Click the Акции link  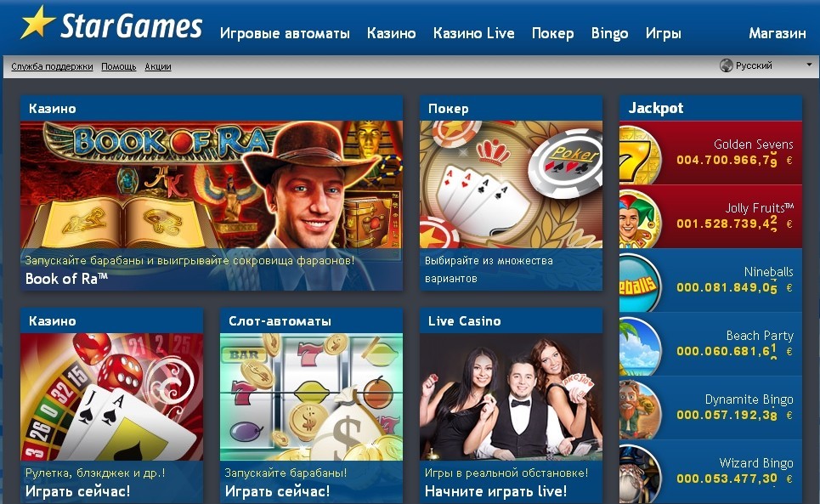tap(158, 66)
